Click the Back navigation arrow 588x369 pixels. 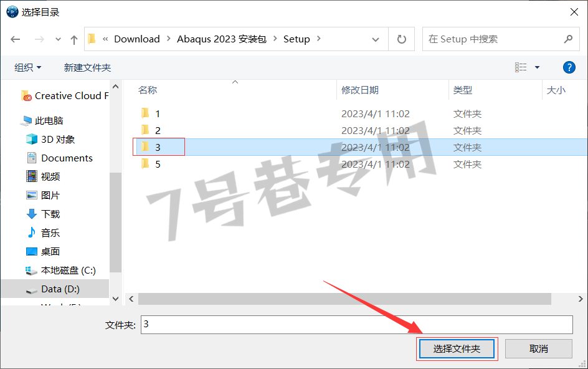[x=16, y=39]
